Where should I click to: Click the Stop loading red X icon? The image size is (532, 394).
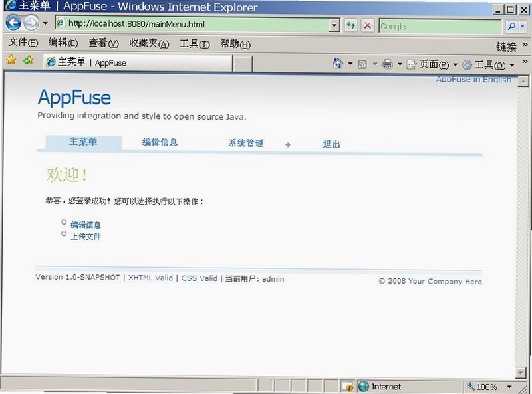point(368,25)
